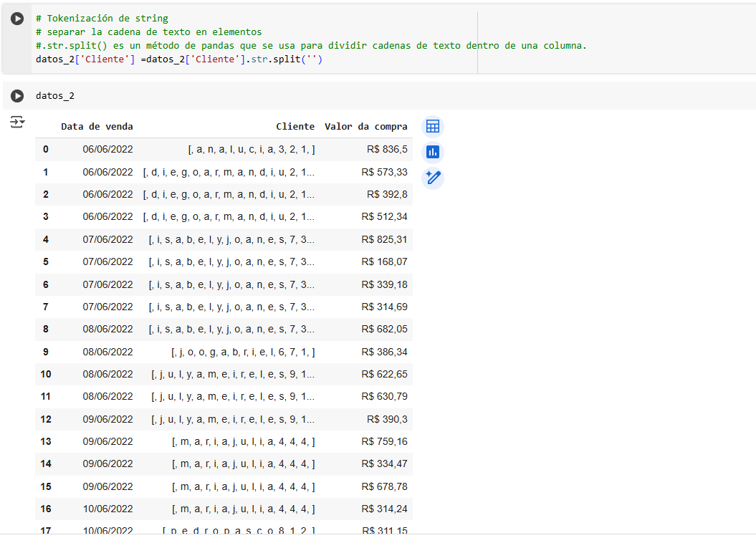Click row index 10 label
This screenshot has height=538, width=756.
(46, 374)
